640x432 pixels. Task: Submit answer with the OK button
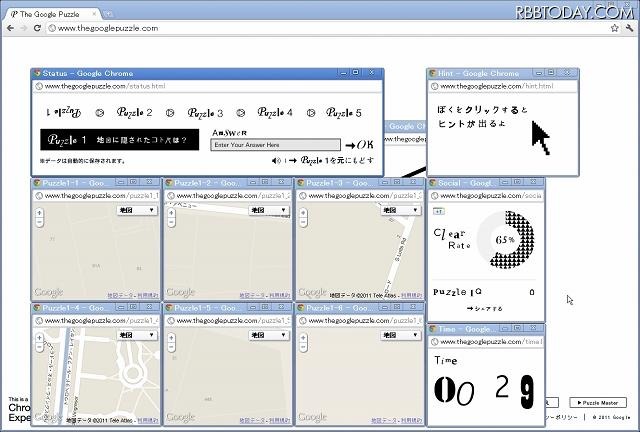click(x=359, y=144)
